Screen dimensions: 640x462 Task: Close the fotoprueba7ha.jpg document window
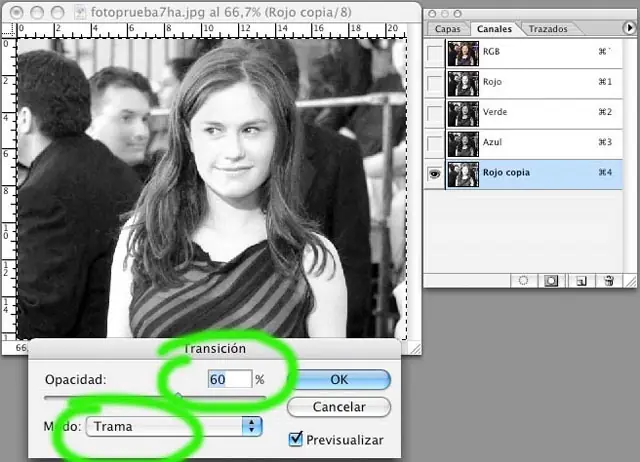(x=17, y=13)
